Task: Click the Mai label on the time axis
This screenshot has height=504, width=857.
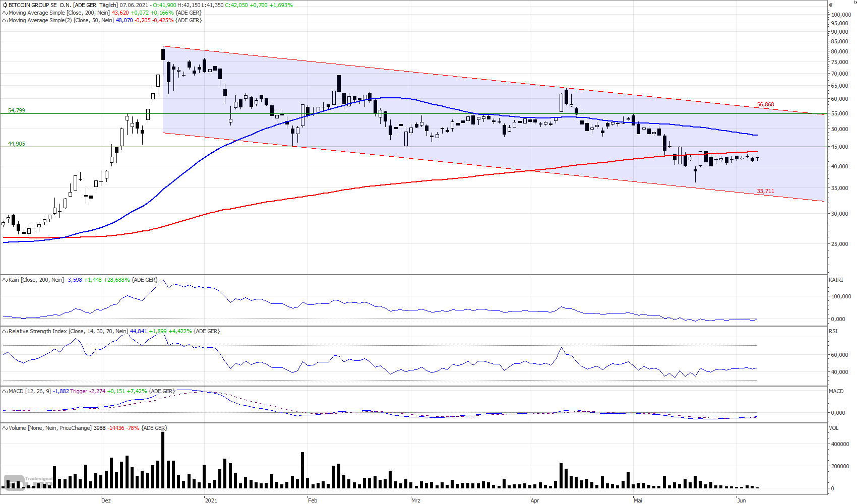Action: click(638, 500)
